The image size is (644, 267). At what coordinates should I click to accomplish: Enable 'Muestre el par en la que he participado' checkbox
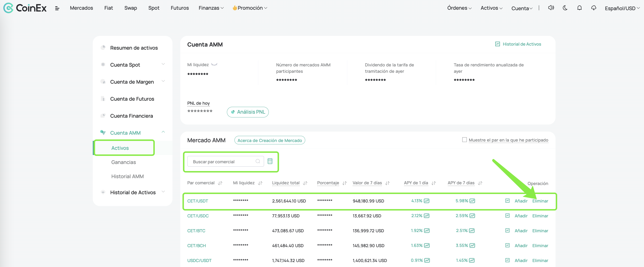tap(464, 140)
